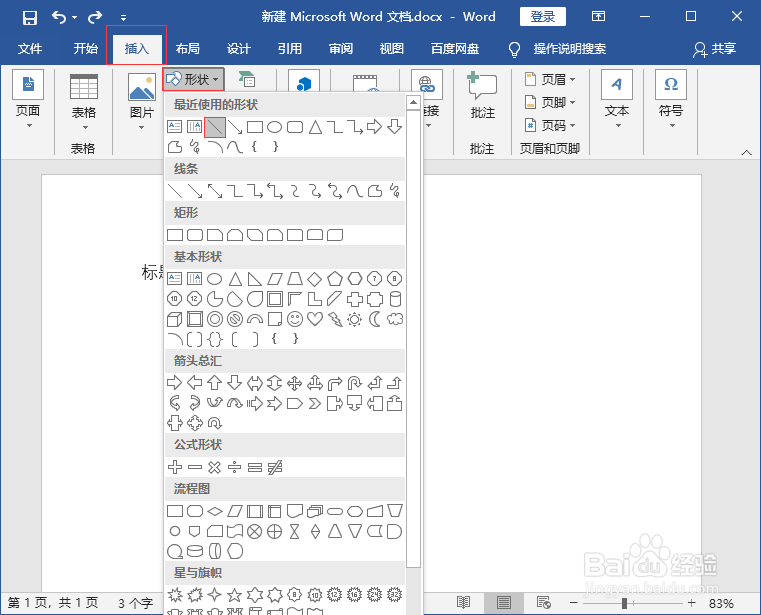Image resolution: width=761 pixels, height=615 pixels.
Task: Expand the 文本 text group dropdown
Action: point(617,100)
